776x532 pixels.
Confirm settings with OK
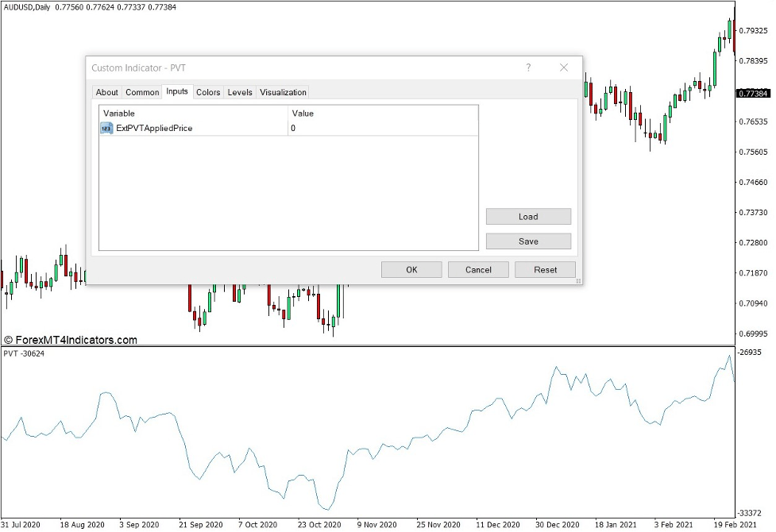coord(411,269)
